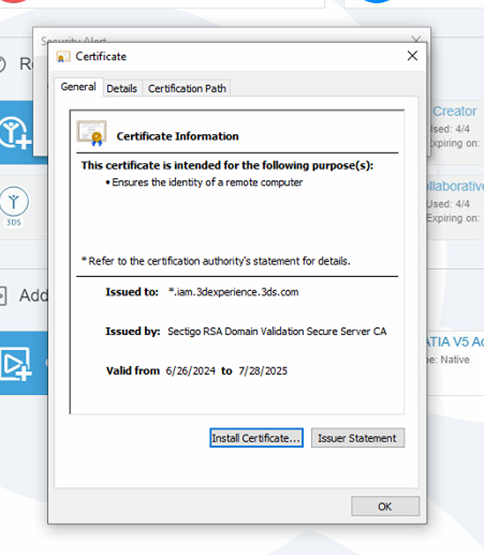Click the certificate ribbon icon
This screenshot has width=484, height=555.
(x=92, y=134)
